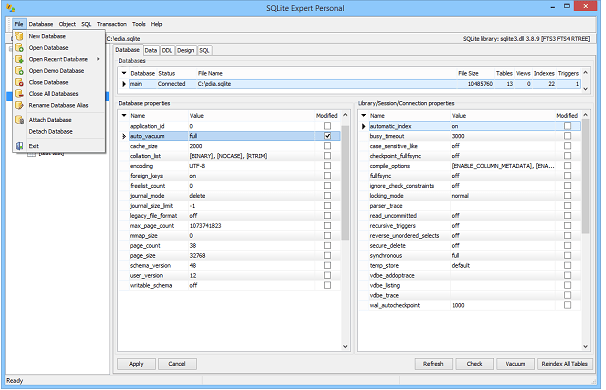
Task: Open the Help menu
Action: point(156,24)
